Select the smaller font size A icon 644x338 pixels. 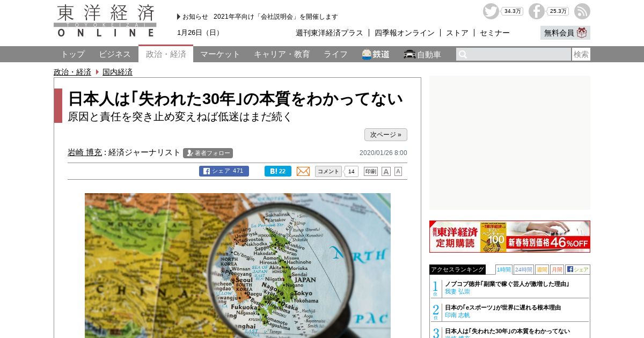tap(398, 171)
